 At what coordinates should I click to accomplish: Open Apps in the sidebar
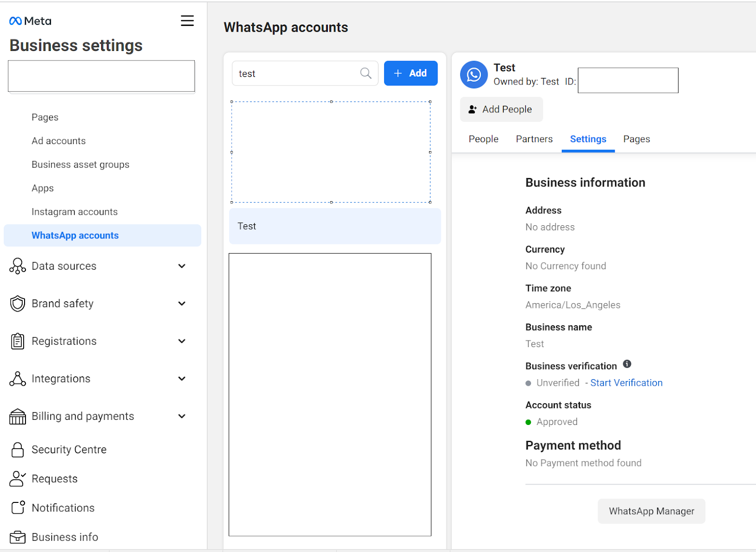(x=43, y=188)
